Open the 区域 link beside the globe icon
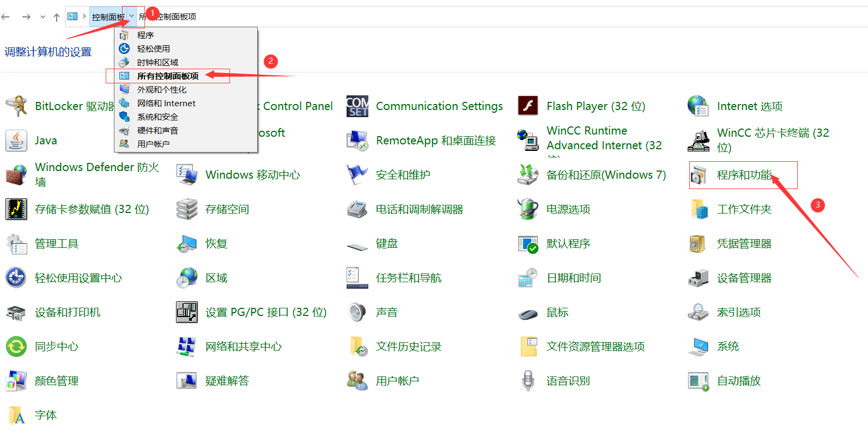Image resolution: width=868 pixels, height=432 pixels. tap(216, 278)
